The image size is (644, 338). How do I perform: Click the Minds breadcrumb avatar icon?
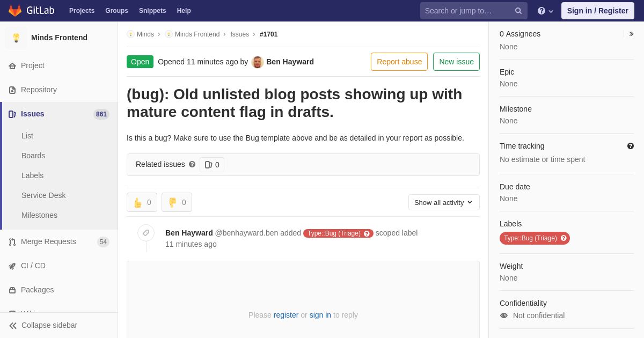(x=130, y=34)
